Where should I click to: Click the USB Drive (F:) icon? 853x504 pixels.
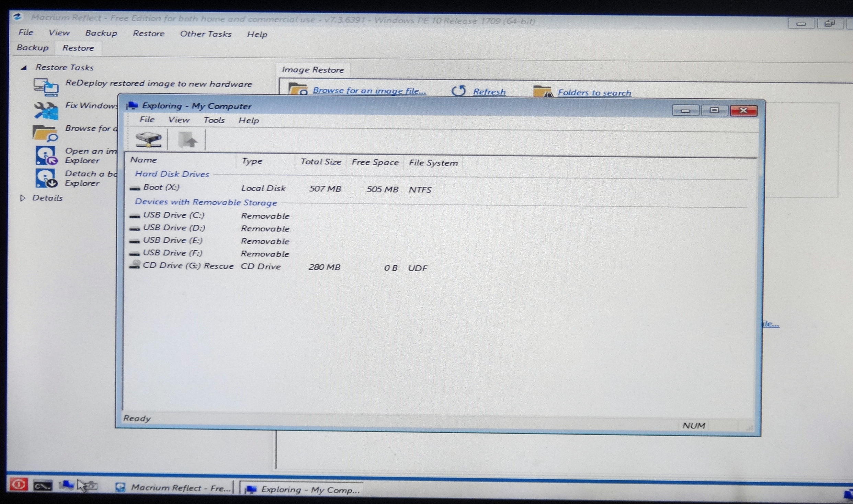(135, 254)
